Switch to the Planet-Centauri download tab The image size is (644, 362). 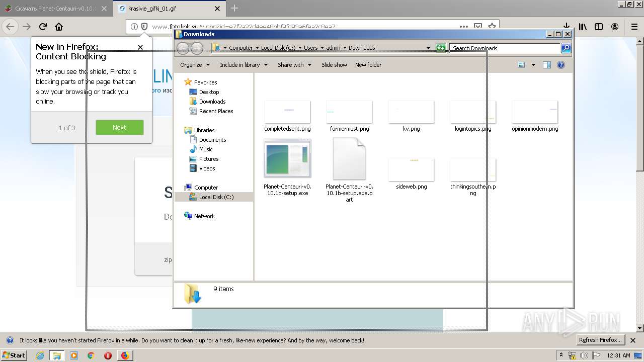click(56, 9)
